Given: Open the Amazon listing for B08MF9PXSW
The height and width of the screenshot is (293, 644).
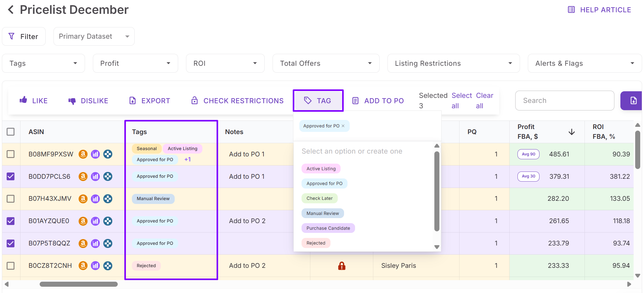Looking at the screenshot, I should pos(83,154).
